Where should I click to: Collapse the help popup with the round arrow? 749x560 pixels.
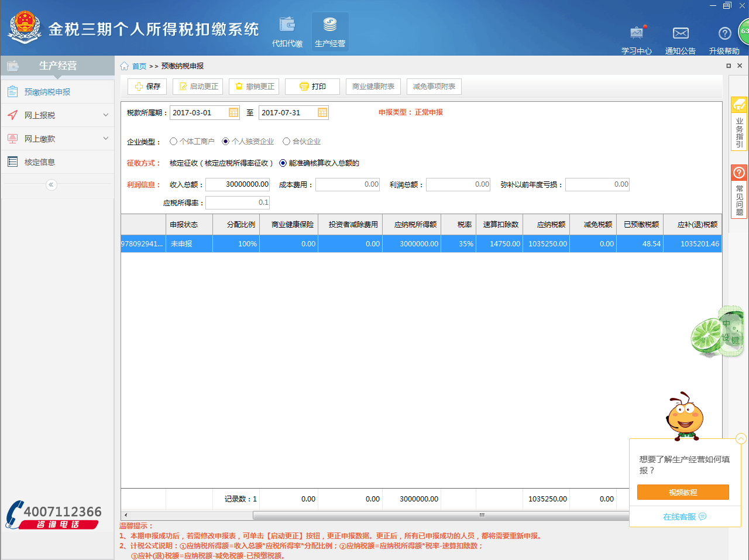point(741,438)
